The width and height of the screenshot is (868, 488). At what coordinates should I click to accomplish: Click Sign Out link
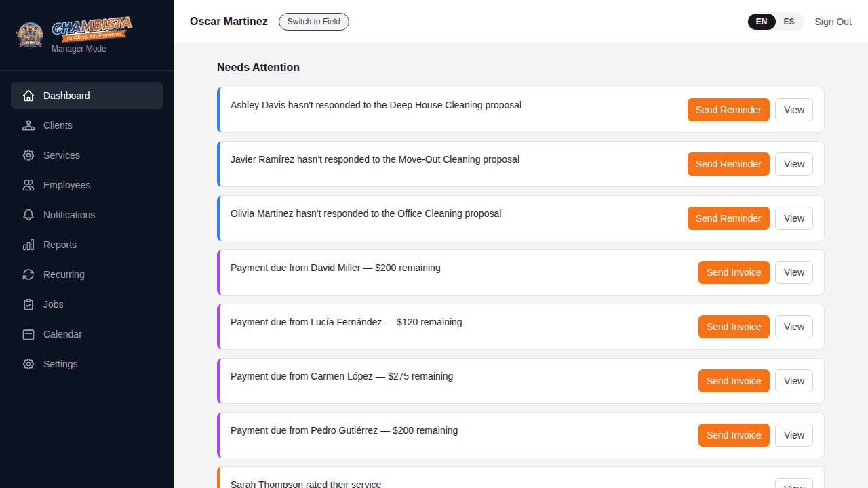click(x=833, y=22)
